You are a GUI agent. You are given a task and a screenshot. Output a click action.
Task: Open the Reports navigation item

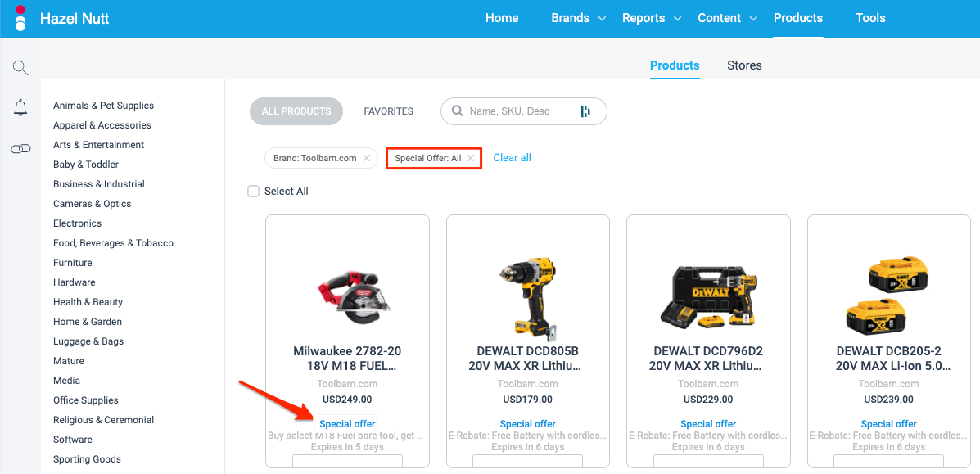(644, 18)
